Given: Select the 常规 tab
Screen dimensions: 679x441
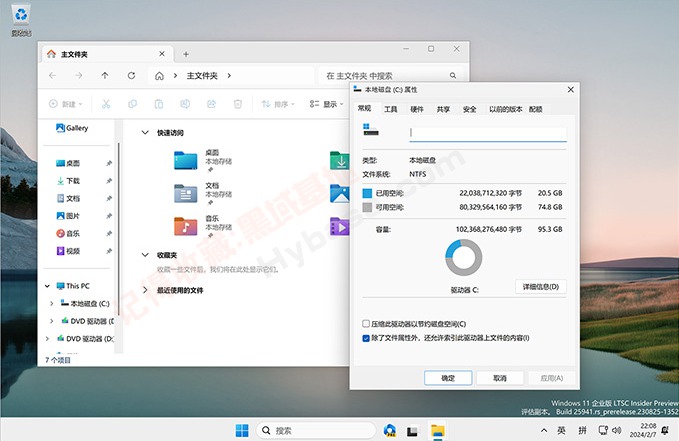Looking at the screenshot, I should point(365,108).
